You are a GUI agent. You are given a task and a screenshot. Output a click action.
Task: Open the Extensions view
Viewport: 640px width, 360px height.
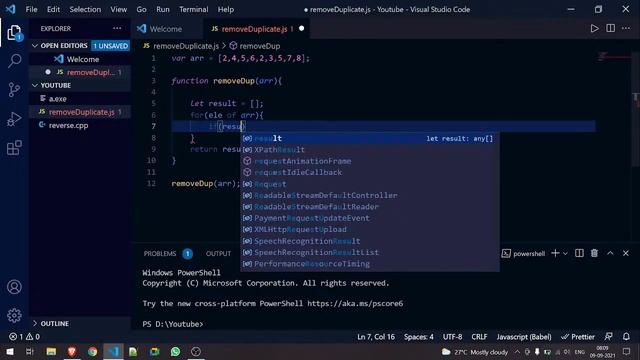[14, 148]
